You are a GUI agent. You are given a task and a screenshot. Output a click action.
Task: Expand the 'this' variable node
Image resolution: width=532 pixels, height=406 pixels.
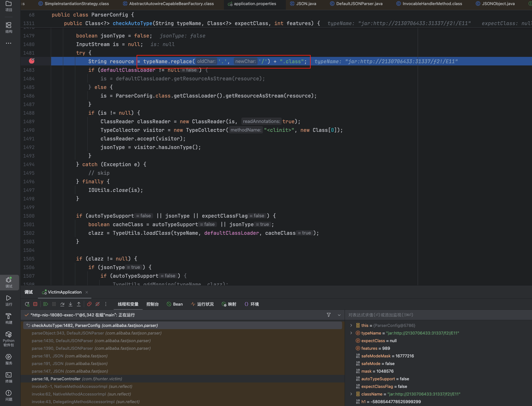[x=351, y=325]
